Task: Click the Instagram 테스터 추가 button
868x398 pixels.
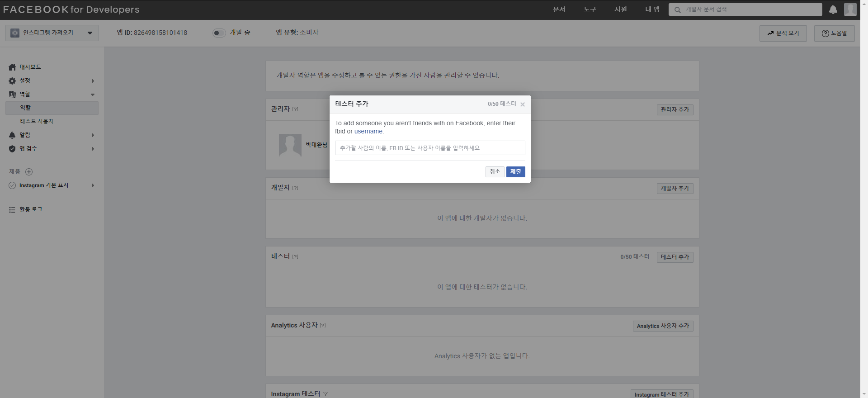Action: pos(662,394)
